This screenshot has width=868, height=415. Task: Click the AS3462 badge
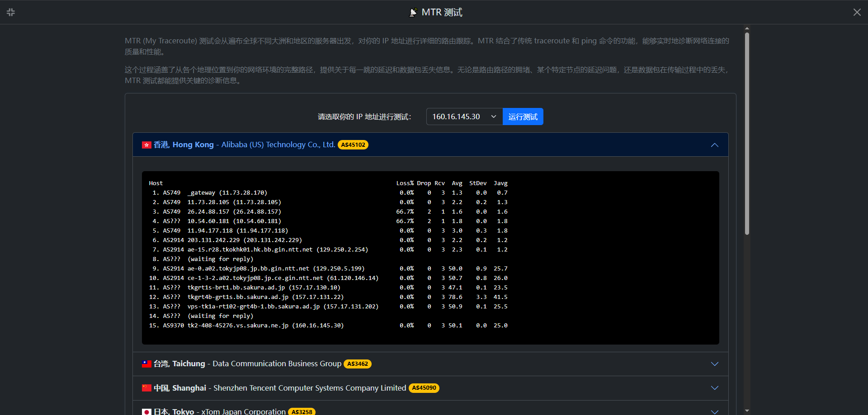pos(358,364)
